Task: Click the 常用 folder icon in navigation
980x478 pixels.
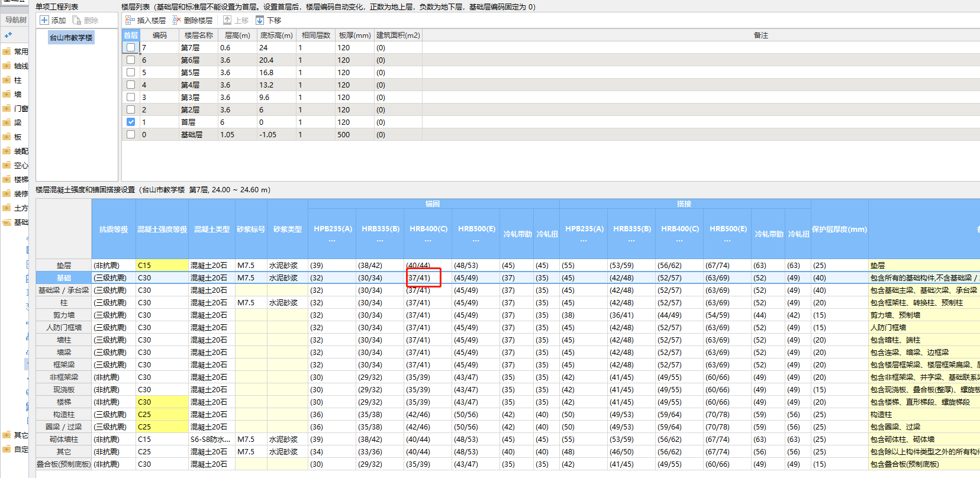Action: [x=7, y=51]
